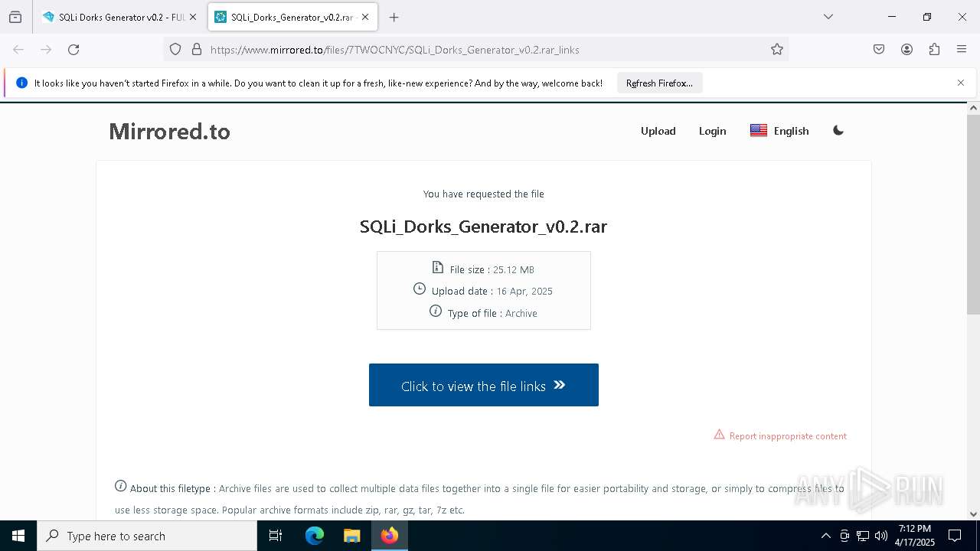Open the Windows Start menu
This screenshot has width=980, height=551.
pyautogui.click(x=18, y=536)
